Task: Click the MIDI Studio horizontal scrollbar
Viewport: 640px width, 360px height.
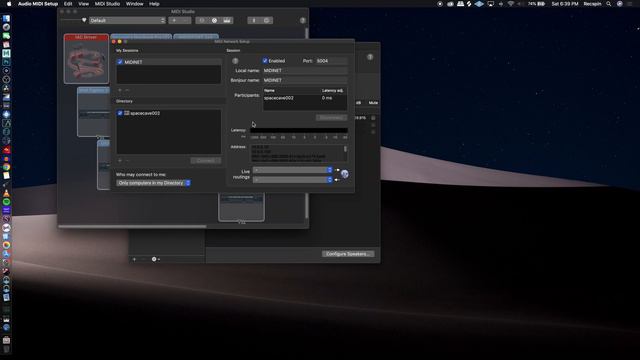Action: 133,226
